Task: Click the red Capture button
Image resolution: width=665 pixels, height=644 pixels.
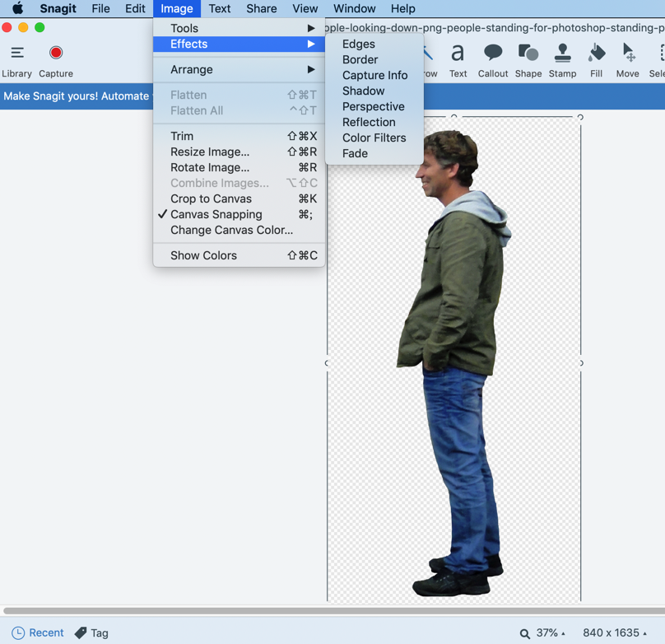Action: pos(56,54)
